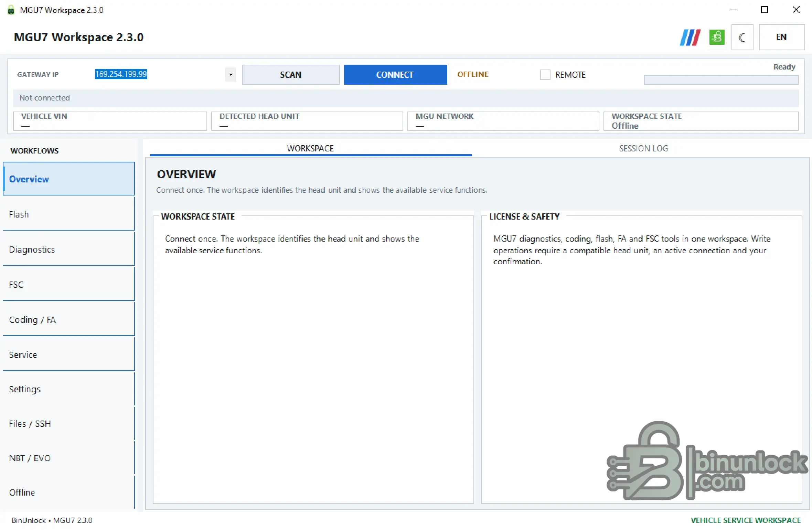Open the Diagnostics workflow

[x=69, y=249]
